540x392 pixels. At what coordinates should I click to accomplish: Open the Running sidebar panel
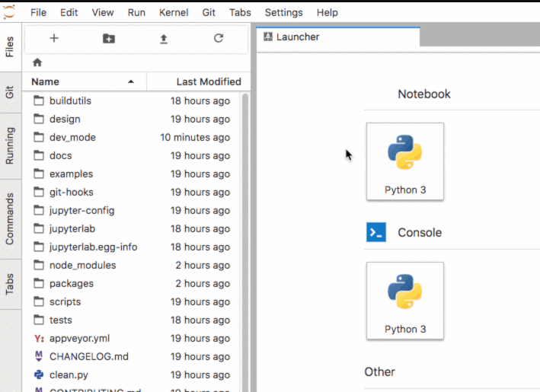pos(10,145)
